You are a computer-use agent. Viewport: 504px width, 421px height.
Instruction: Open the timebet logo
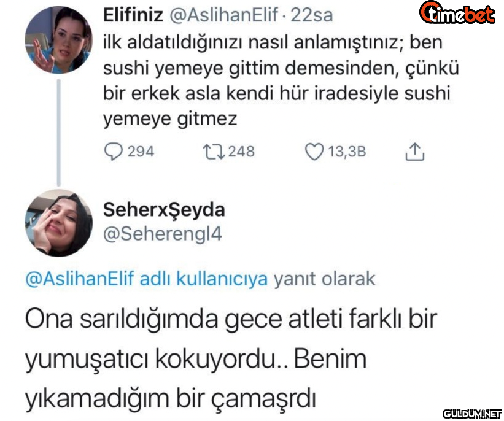click(x=457, y=12)
